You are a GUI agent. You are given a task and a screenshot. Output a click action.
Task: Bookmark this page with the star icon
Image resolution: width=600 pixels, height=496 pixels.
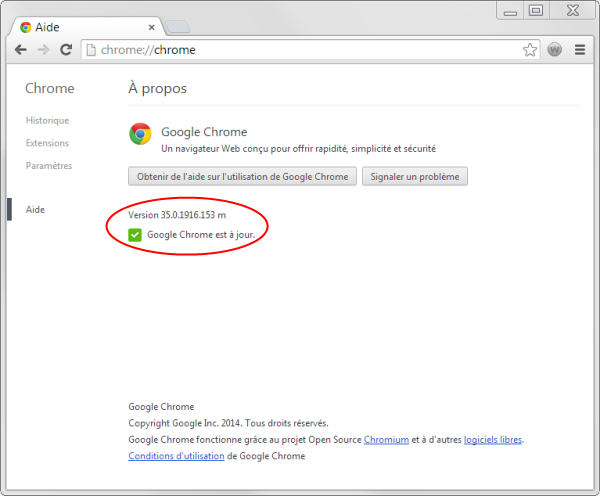coord(530,50)
